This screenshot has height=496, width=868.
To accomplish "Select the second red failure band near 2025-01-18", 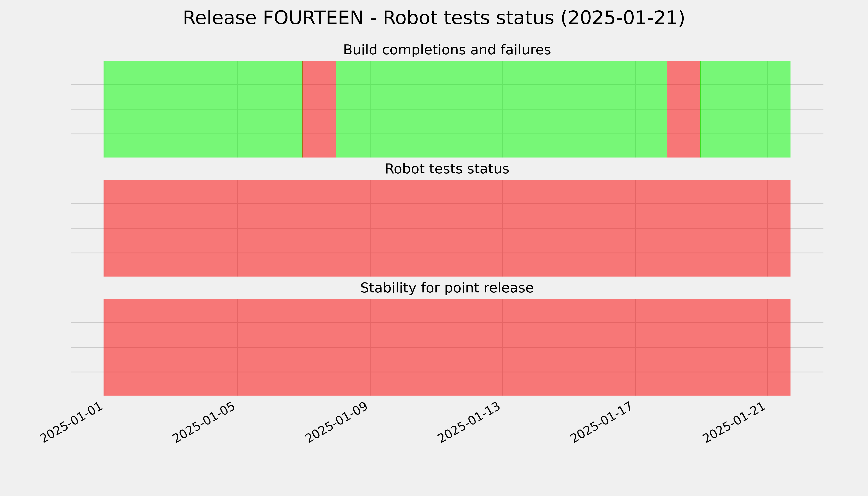I will (684, 109).
